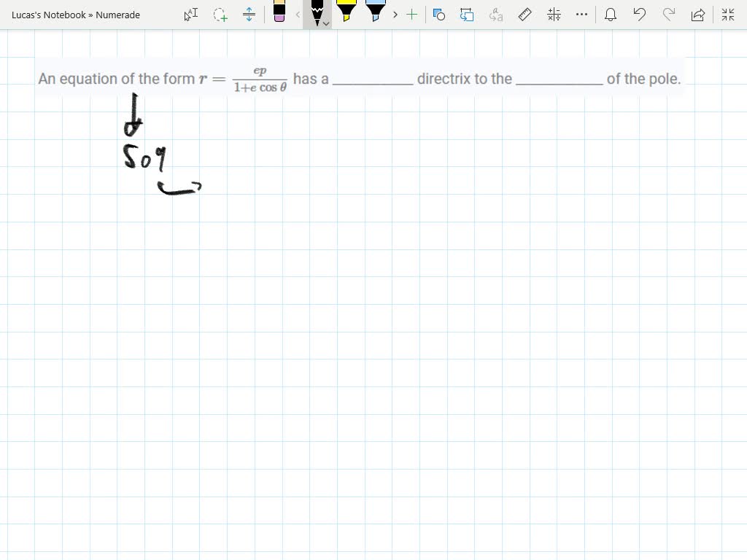
Task: Open the Math assistant icon
Action: pyautogui.click(x=554, y=15)
